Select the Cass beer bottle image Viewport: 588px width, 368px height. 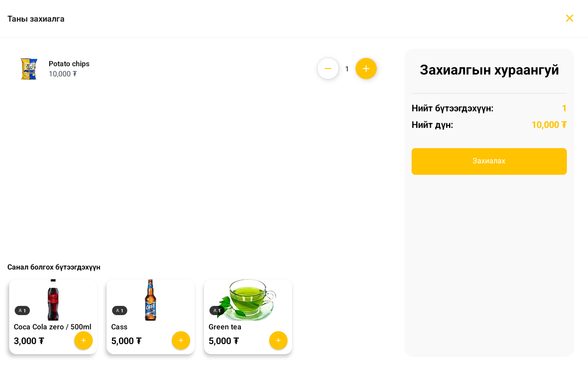pos(151,300)
